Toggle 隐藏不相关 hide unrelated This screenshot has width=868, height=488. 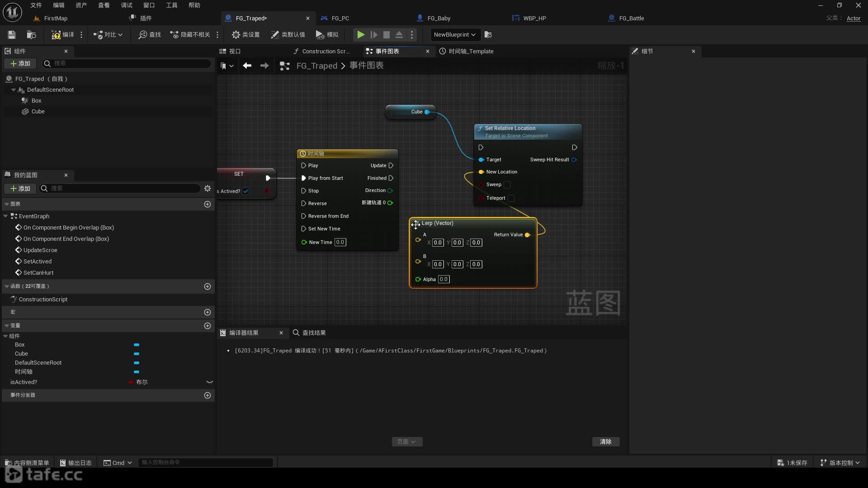190,35
